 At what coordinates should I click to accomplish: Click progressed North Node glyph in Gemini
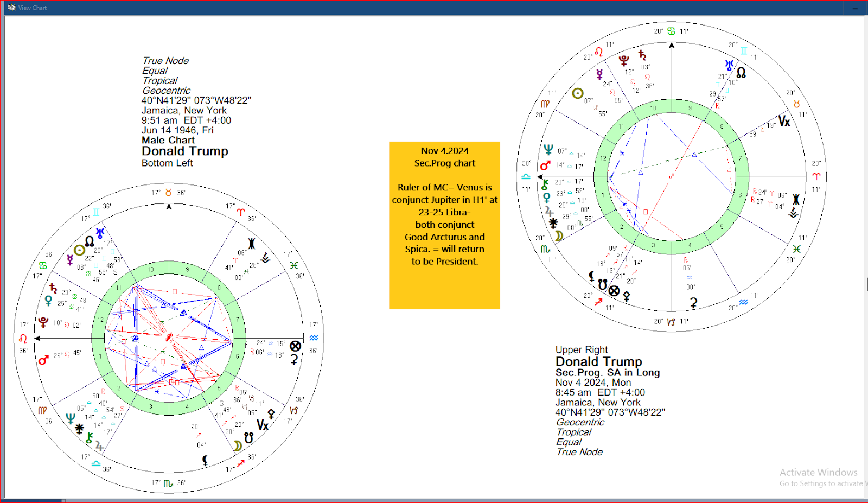coord(741,72)
